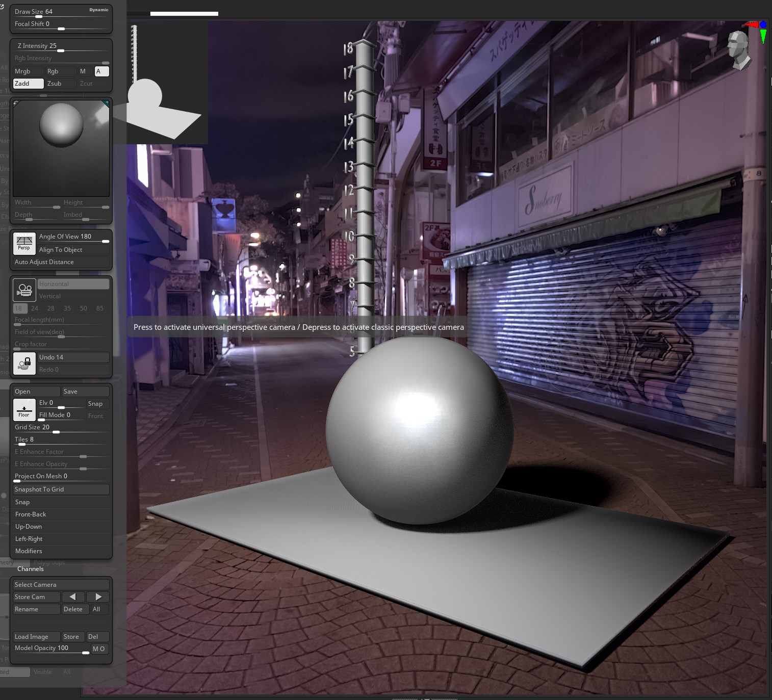772x700 pixels.
Task: Click the sphere material thumbnail preview
Action: click(61, 126)
